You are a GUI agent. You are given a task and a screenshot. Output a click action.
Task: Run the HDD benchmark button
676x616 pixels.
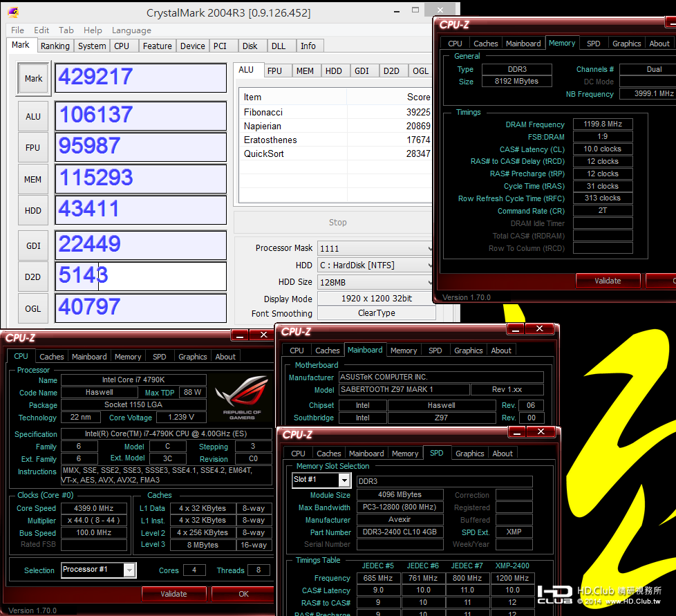coord(33,211)
